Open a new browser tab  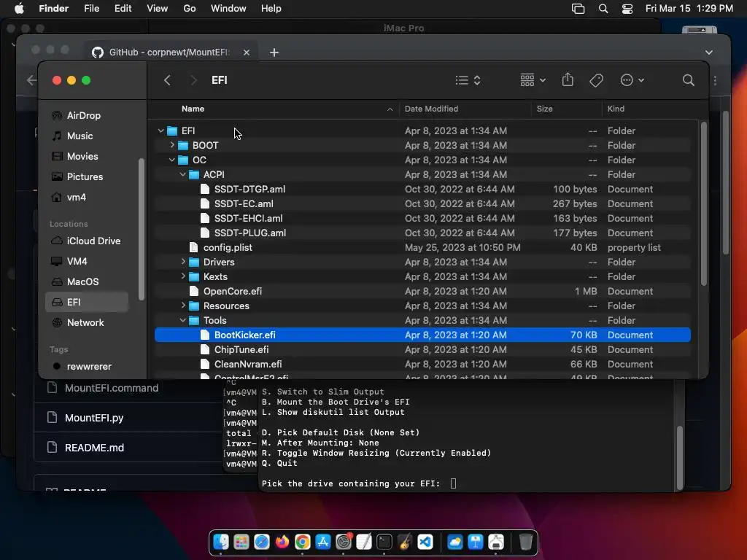coord(274,52)
